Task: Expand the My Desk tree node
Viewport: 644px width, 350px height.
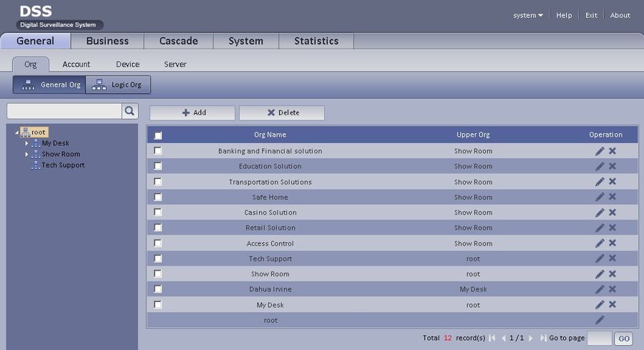Action: click(27, 143)
